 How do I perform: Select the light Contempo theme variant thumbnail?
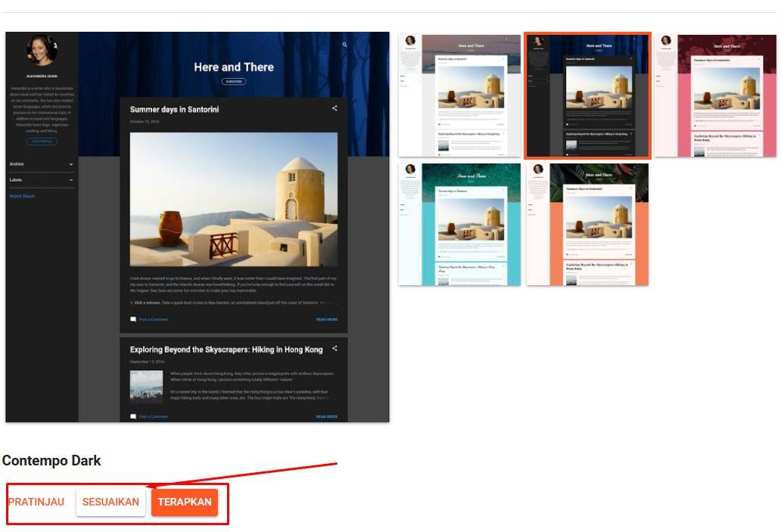459,95
